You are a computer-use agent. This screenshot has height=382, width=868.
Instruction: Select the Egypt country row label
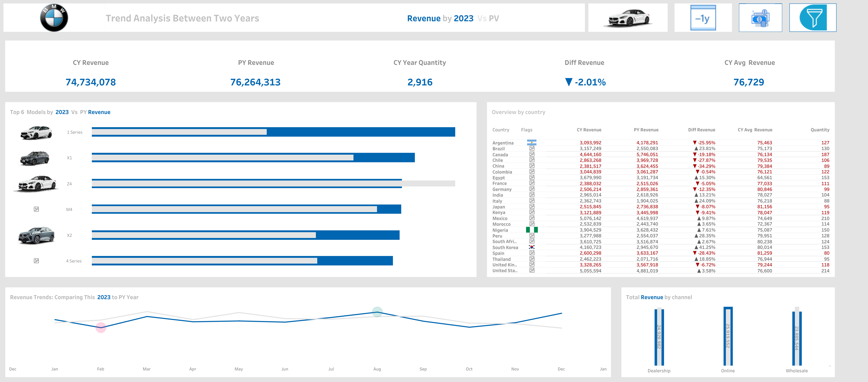point(498,178)
